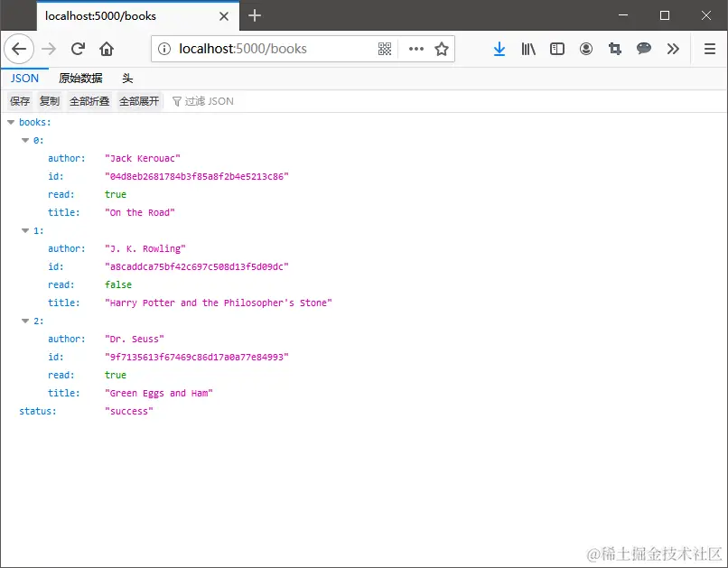728x568 pixels.
Task: Go back to the previous page
Action: click(x=19, y=49)
